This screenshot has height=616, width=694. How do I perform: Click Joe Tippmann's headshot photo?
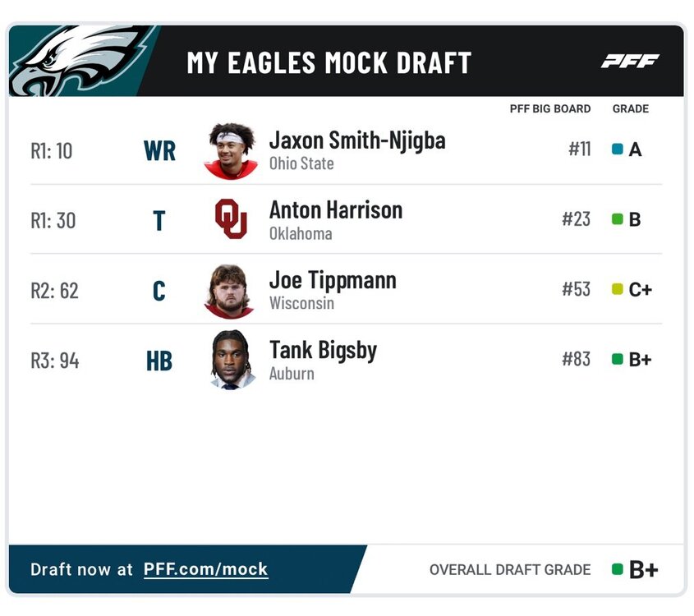coord(230,290)
